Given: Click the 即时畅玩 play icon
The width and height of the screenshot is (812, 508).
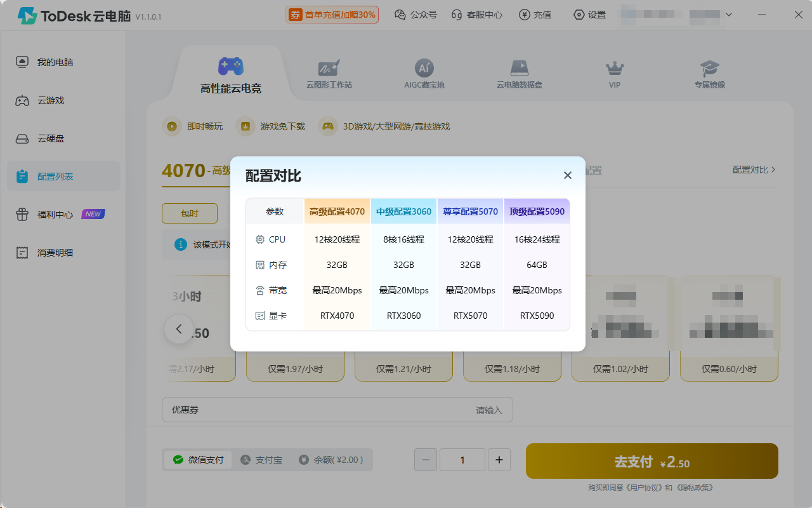Looking at the screenshot, I should (x=171, y=126).
